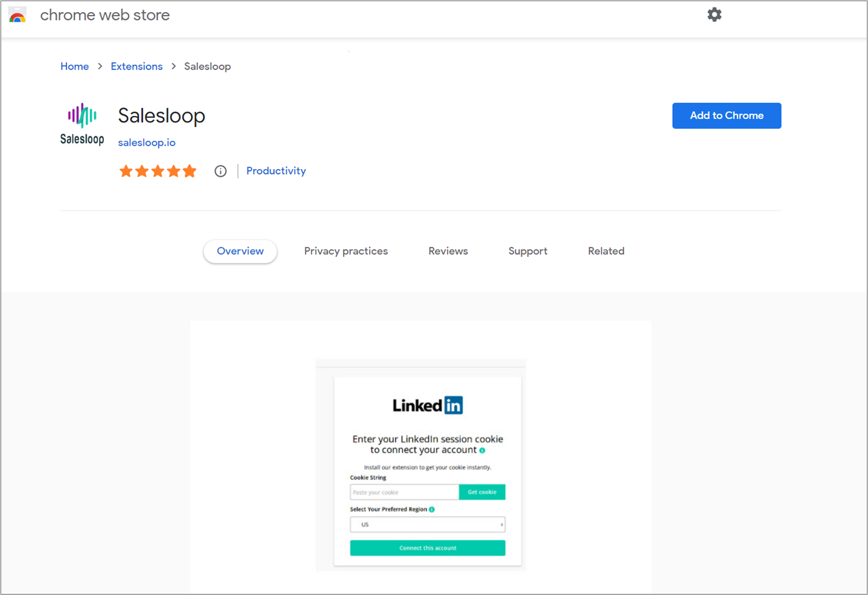The image size is (868, 595).
Task: Click the green info icon beside region label
Action: click(432, 509)
